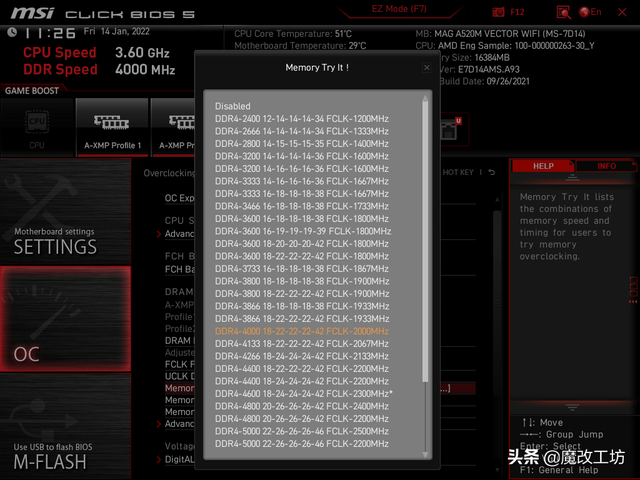The image size is (640, 480).
Task: Toggle the Game Boost CPU icon
Action: click(x=37, y=127)
